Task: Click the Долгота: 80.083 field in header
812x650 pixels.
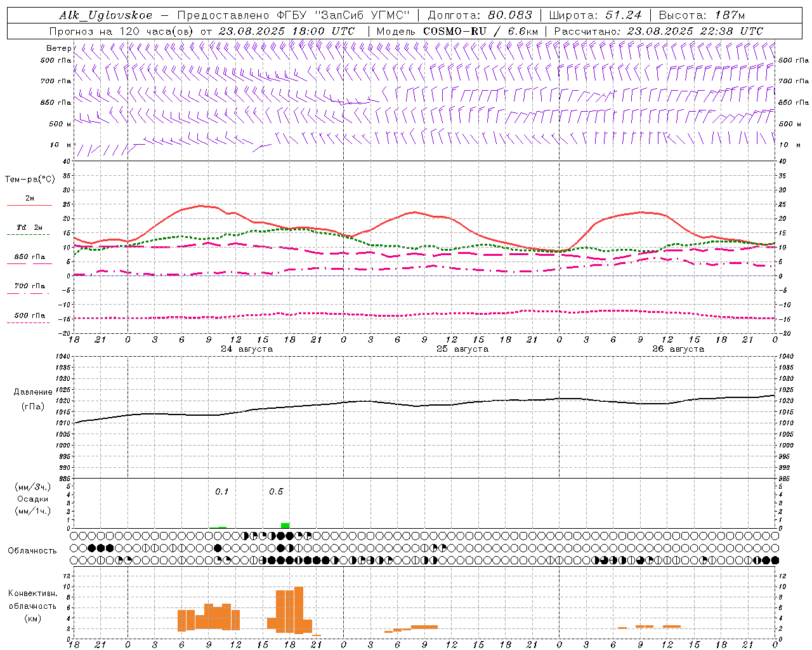Action: click(480, 15)
